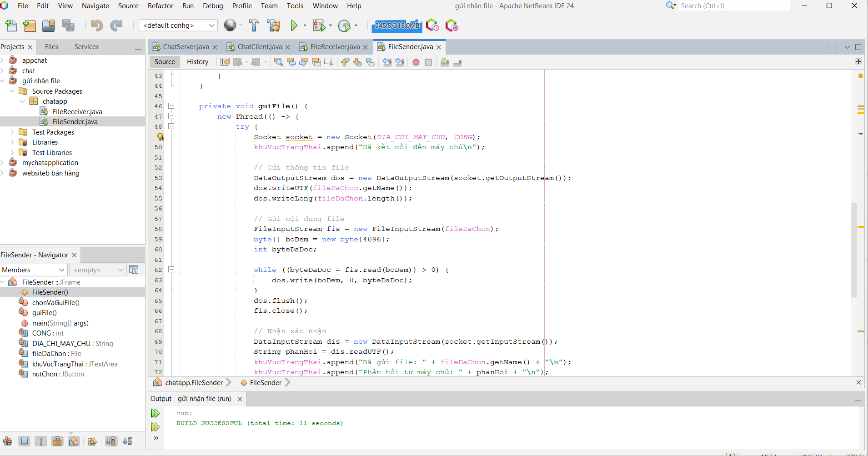Open the default config dropdown
This screenshot has width=868, height=456.
[178, 25]
